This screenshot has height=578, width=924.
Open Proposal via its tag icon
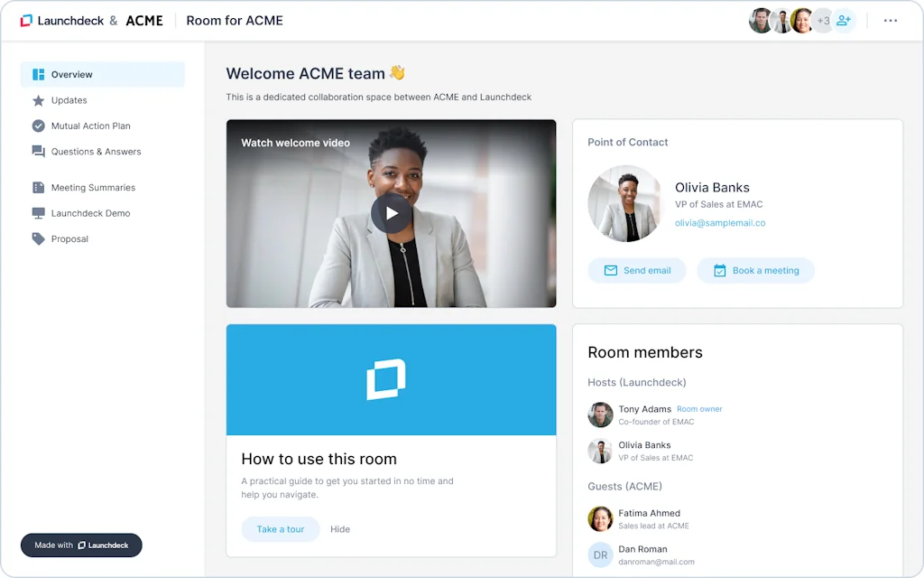click(x=37, y=238)
